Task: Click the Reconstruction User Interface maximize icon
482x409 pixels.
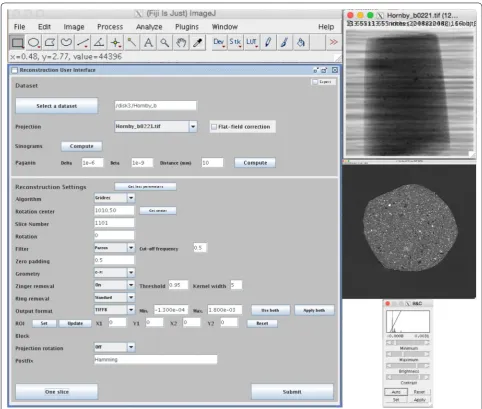Action: pos(324,70)
